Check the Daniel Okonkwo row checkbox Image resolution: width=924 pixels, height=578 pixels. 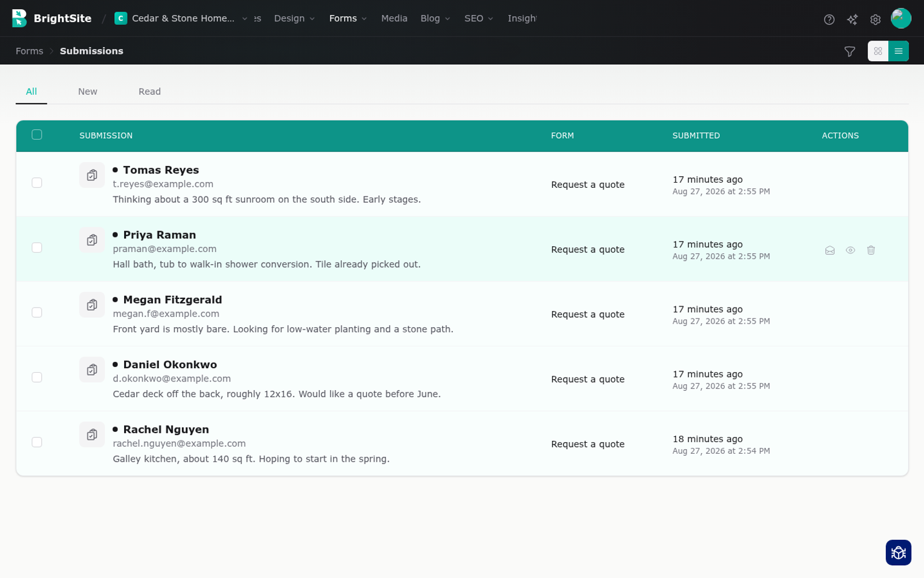click(x=37, y=377)
